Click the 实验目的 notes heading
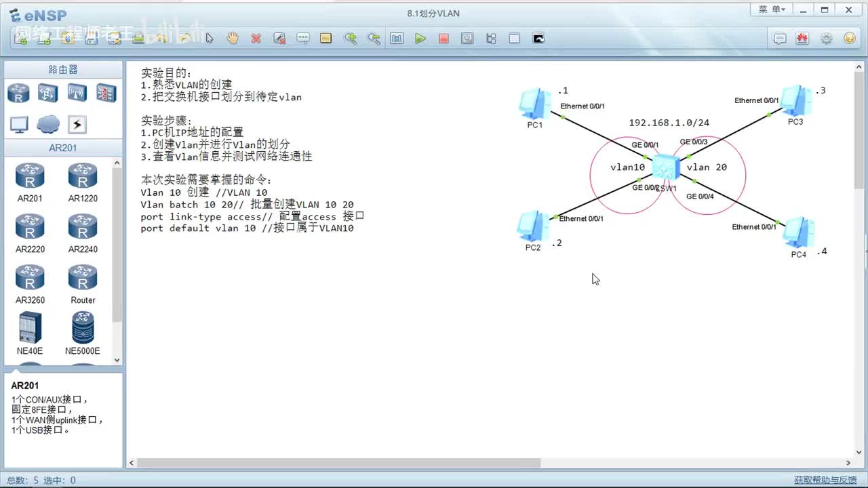The height and width of the screenshot is (488, 868). (166, 73)
